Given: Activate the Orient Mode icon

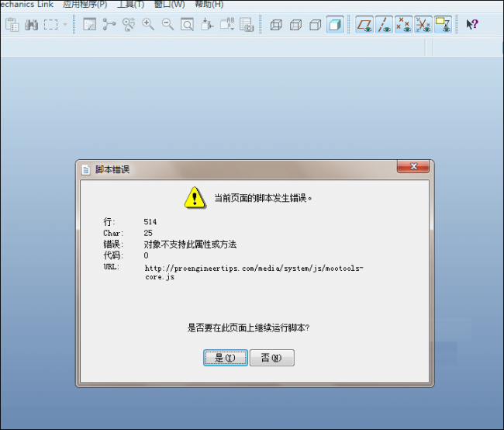Looking at the screenshot, I should point(129,25).
